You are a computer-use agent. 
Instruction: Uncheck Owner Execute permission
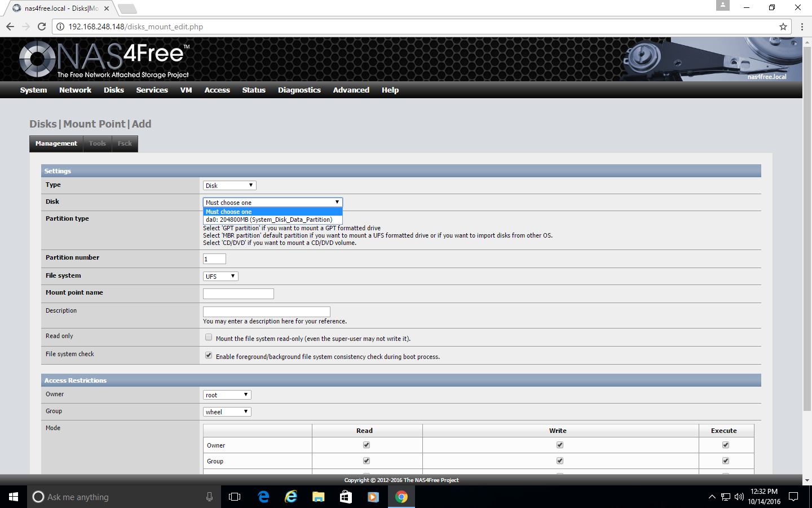pyautogui.click(x=725, y=445)
